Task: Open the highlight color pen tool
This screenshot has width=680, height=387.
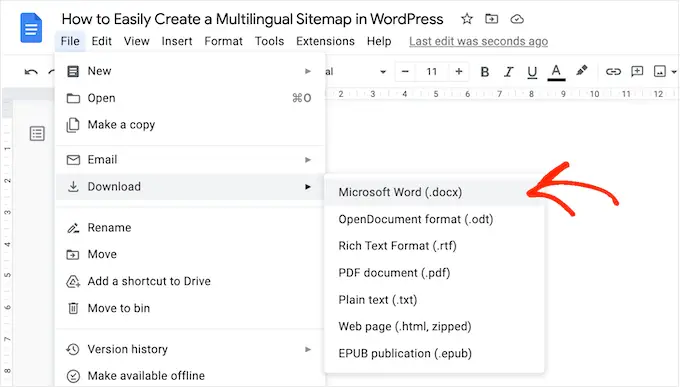Action: coord(582,71)
